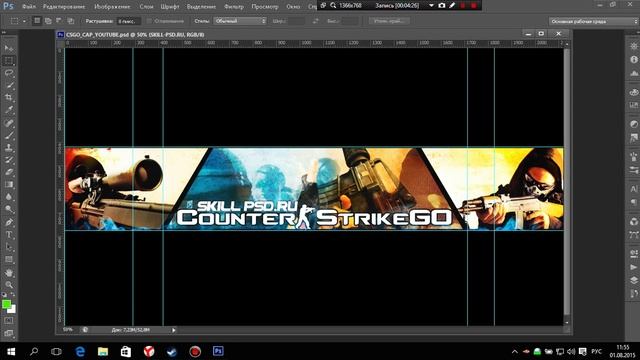Change the screen mode button

(9, 333)
